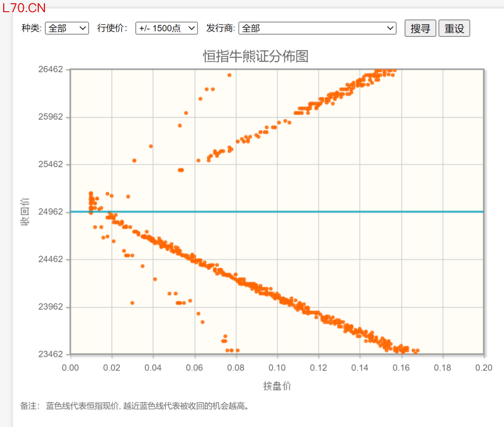
Task: Click the 按盘价 axis title
Action: (x=277, y=386)
